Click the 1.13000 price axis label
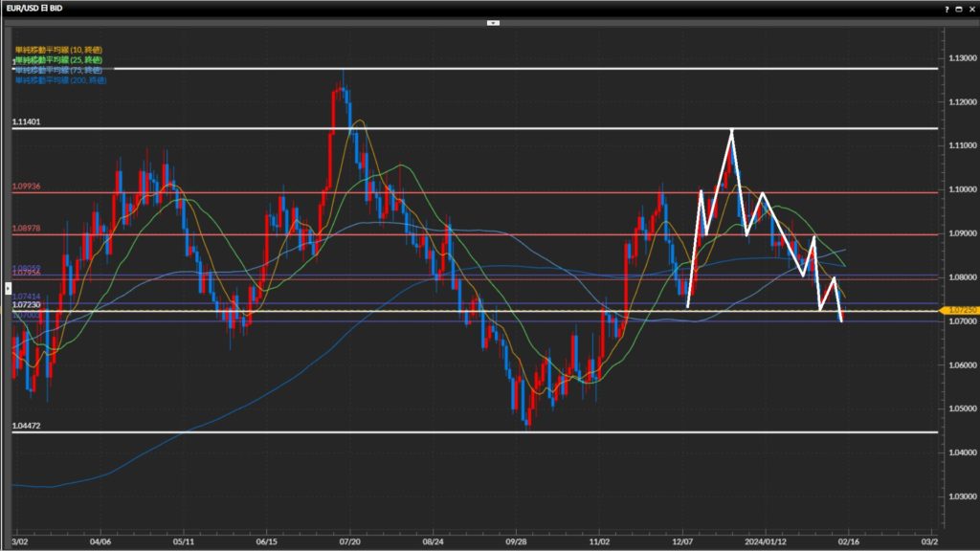 click(x=958, y=57)
